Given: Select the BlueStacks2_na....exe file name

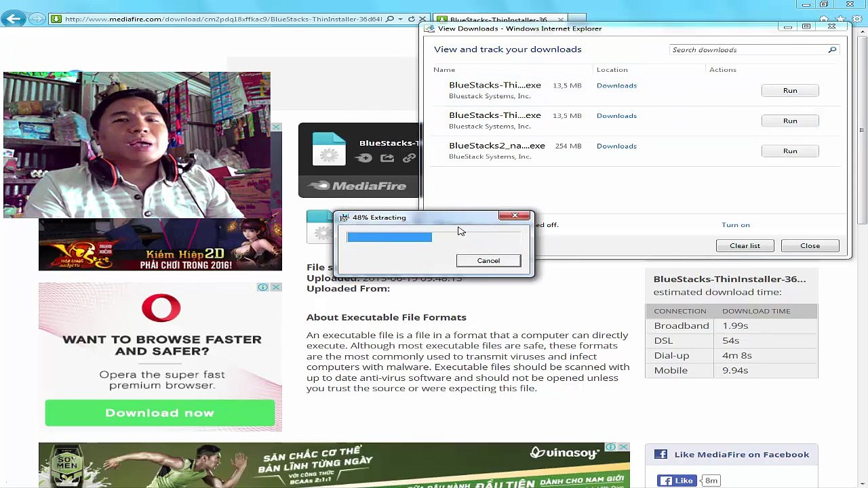Looking at the screenshot, I should coord(496,146).
